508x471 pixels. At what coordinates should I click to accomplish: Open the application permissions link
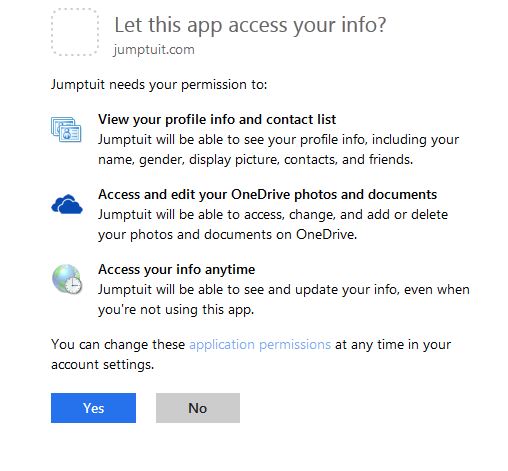click(x=260, y=344)
